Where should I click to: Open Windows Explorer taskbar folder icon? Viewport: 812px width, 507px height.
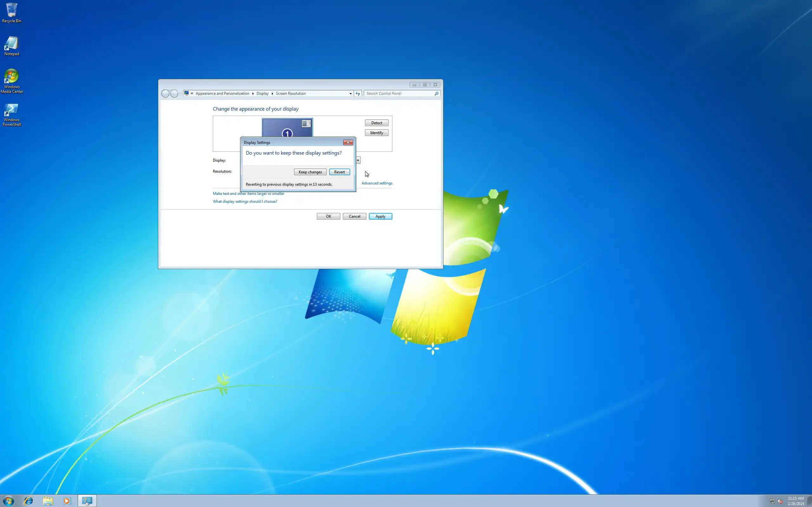pyautogui.click(x=48, y=501)
